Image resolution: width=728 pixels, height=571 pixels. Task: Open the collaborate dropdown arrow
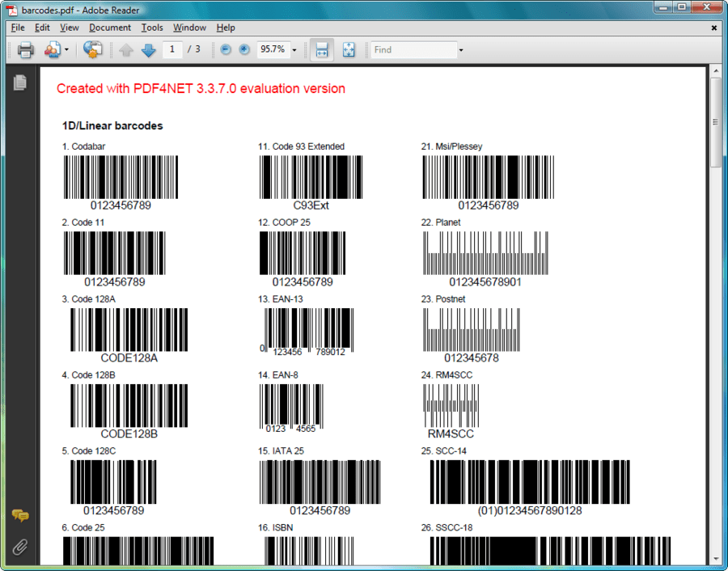(x=67, y=50)
